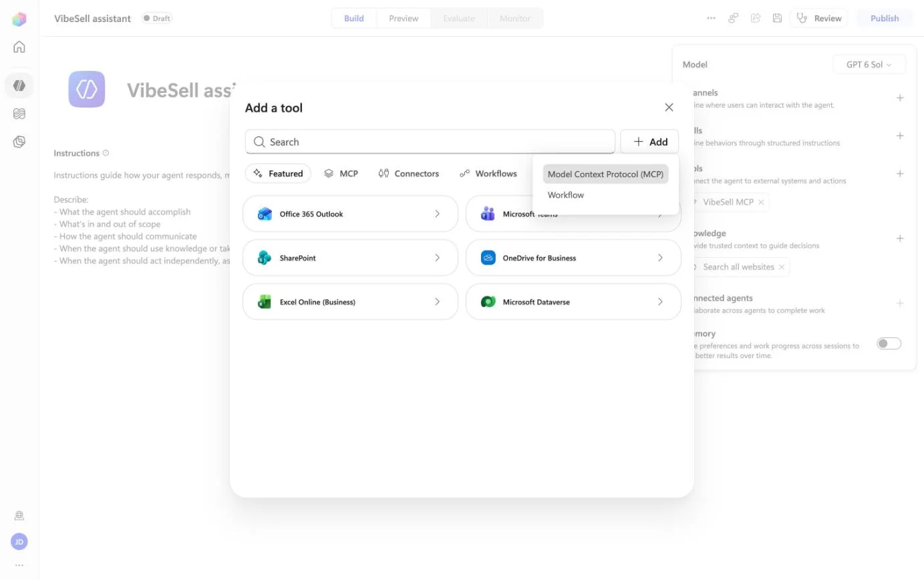
Task: Click the Publish button
Action: [885, 18]
